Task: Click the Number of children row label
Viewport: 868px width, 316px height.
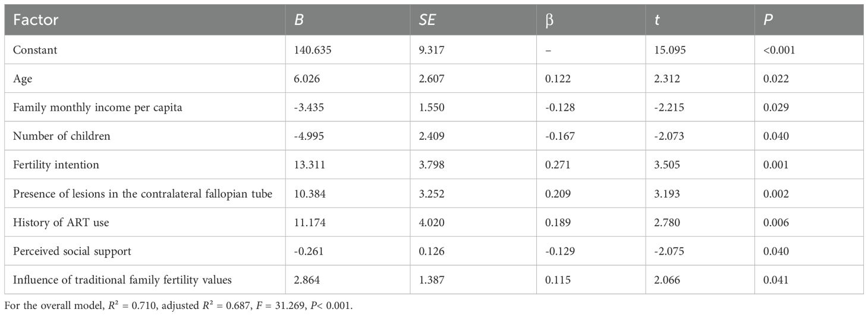Action: click(x=62, y=136)
